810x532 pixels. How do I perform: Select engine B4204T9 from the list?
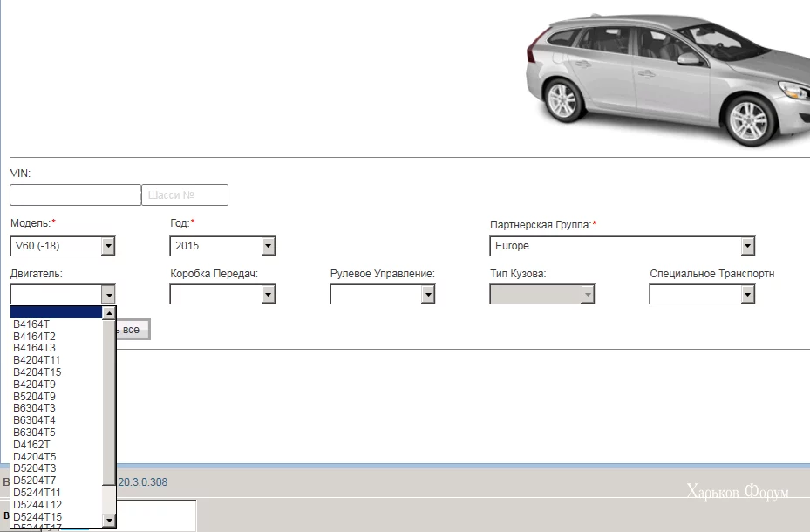pyautogui.click(x=57, y=385)
